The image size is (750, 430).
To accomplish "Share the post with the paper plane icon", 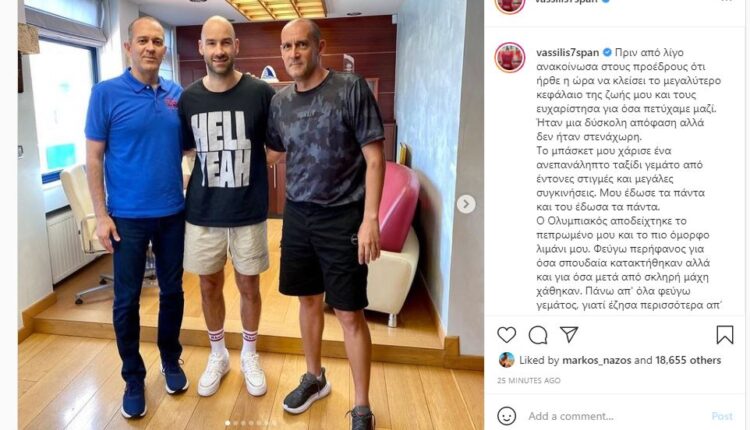I will pos(569,334).
